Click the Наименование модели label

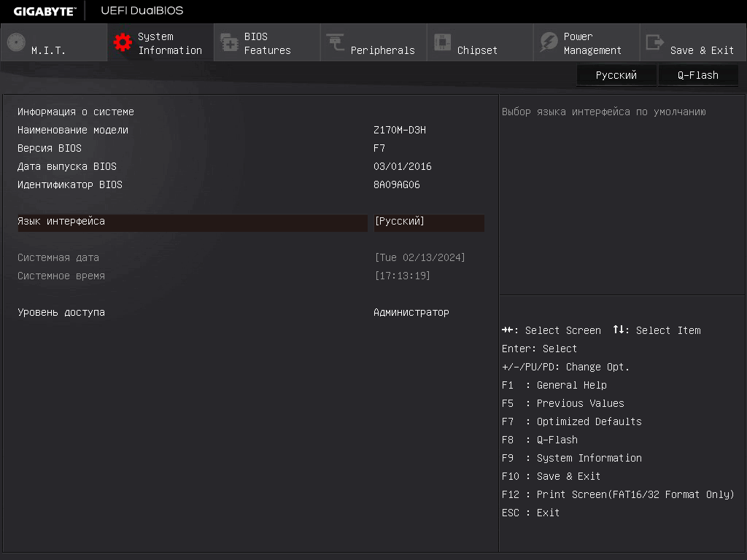click(73, 130)
